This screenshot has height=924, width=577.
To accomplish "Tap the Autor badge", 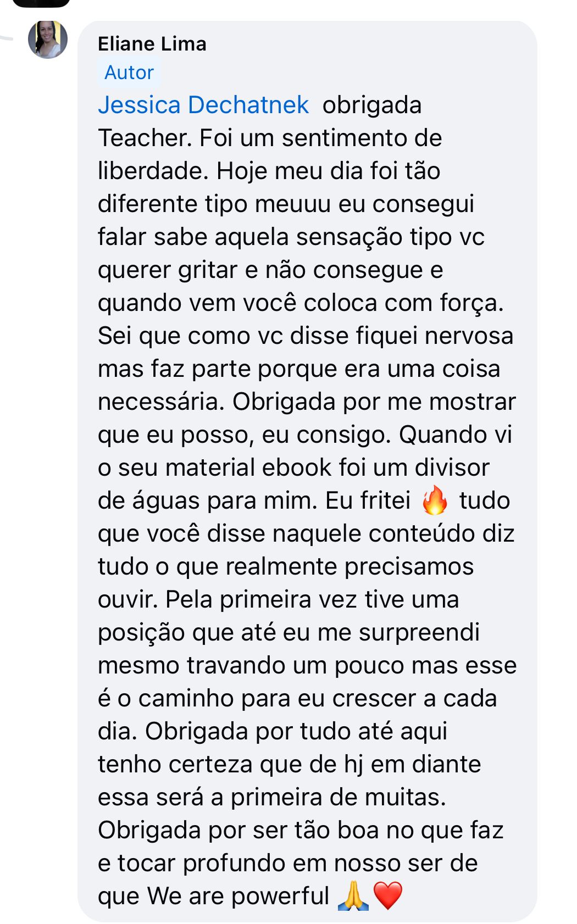I will pyautogui.click(x=129, y=73).
